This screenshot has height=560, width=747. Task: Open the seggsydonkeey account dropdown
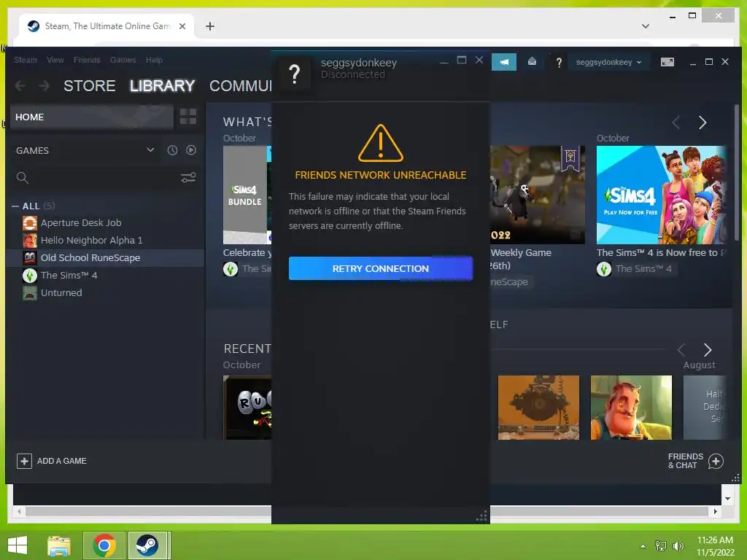(608, 63)
